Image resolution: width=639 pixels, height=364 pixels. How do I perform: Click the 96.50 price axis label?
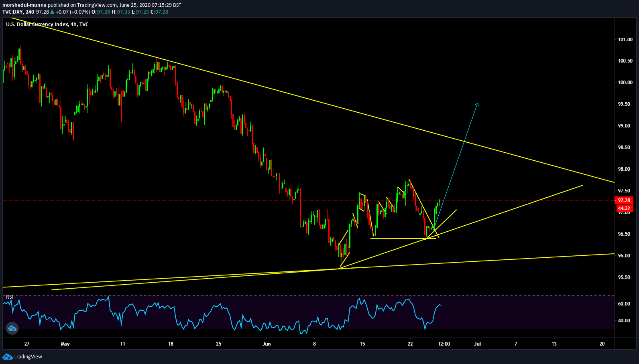tap(624, 234)
